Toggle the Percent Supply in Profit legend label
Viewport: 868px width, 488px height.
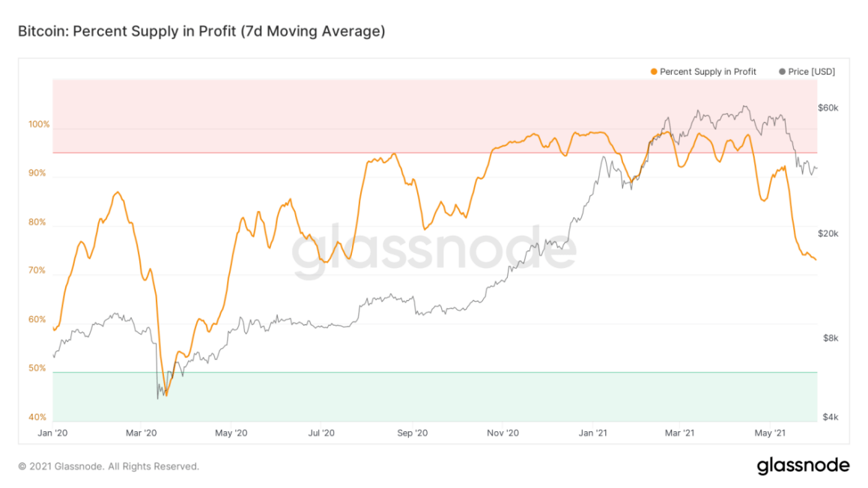(708, 72)
